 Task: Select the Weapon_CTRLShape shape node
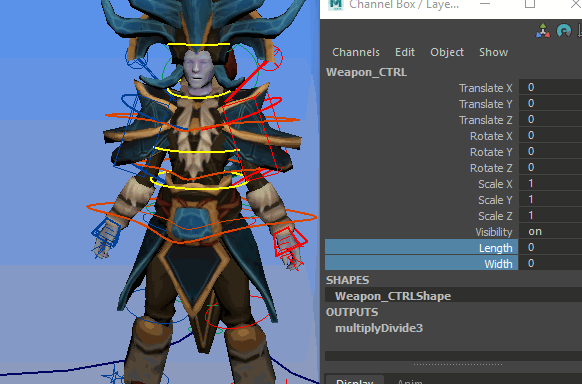pyautogui.click(x=393, y=296)
